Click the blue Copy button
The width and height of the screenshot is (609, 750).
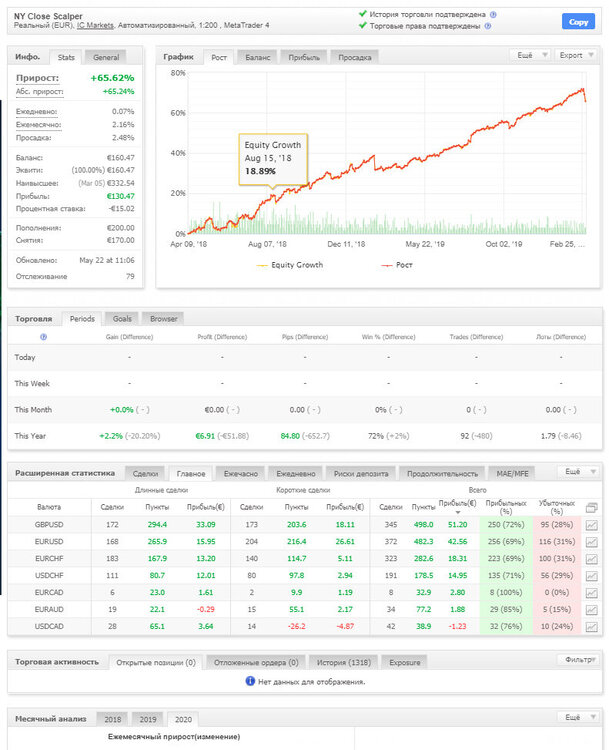coord(578,22)
